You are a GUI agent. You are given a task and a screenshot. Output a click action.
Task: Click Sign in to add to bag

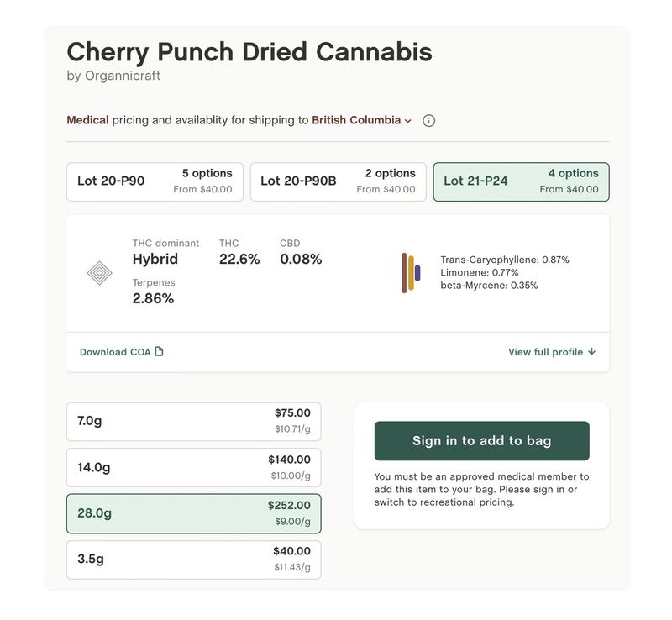pos(481,441)
